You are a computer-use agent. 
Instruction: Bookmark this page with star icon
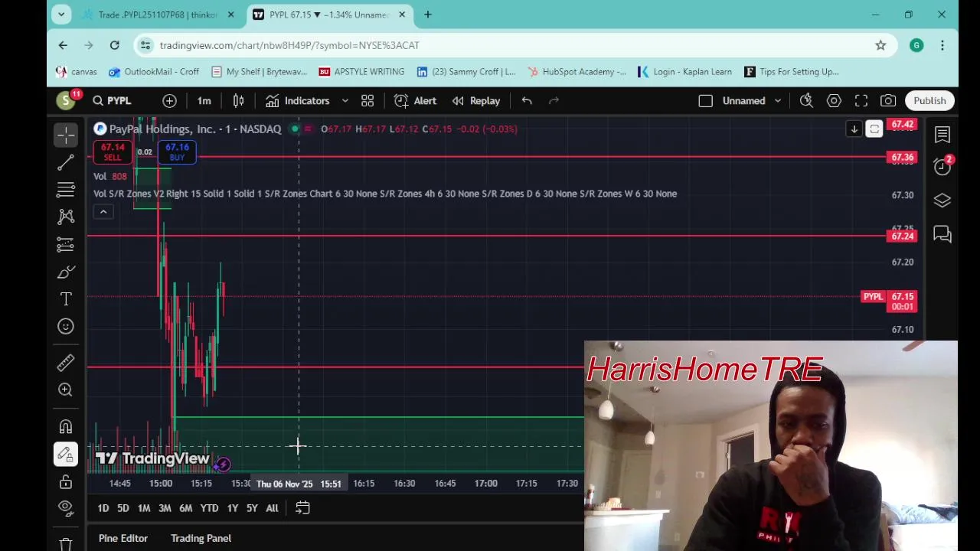click(880, 45)
